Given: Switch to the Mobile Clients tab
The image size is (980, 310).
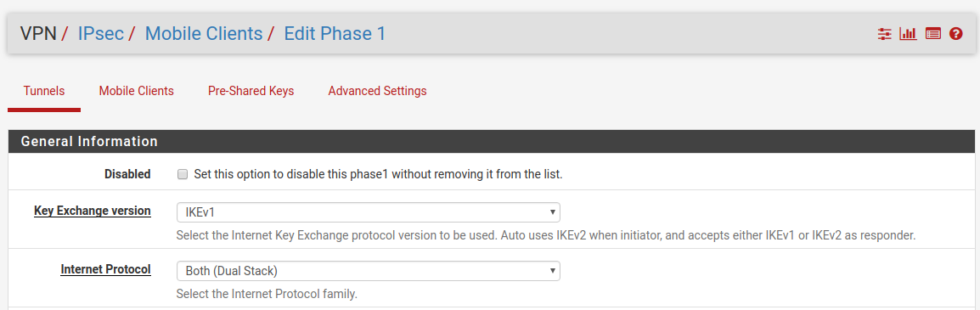Looking at the screenshot, I should [x=136, y=91].
